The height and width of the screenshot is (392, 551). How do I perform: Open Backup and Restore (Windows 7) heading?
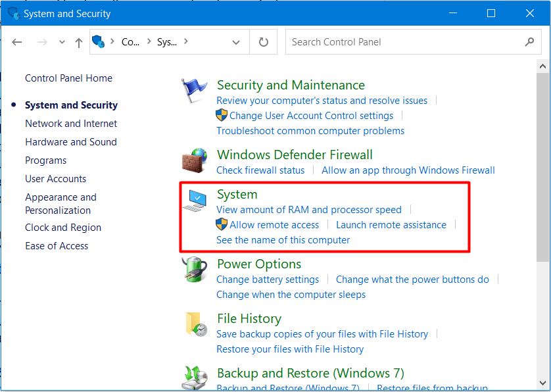(310, 373)
